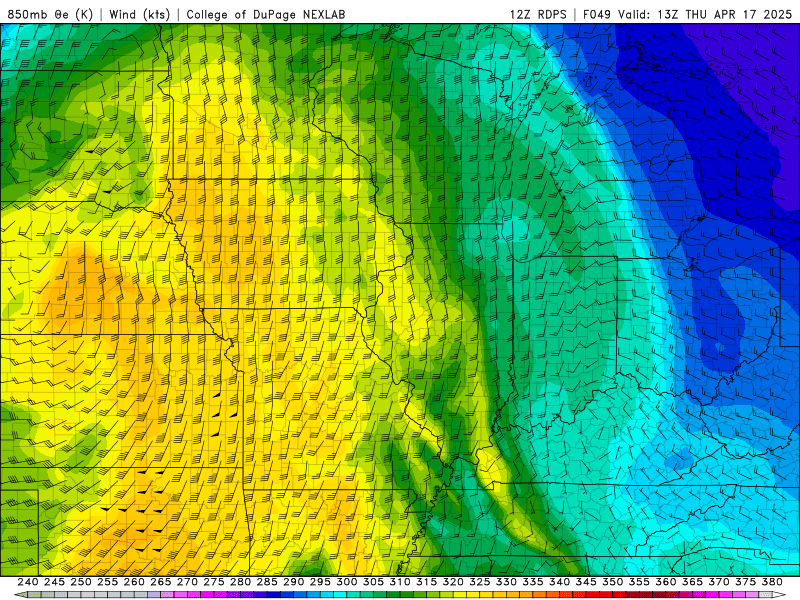Click the "12Z RDPS" model label

[538, 14]
